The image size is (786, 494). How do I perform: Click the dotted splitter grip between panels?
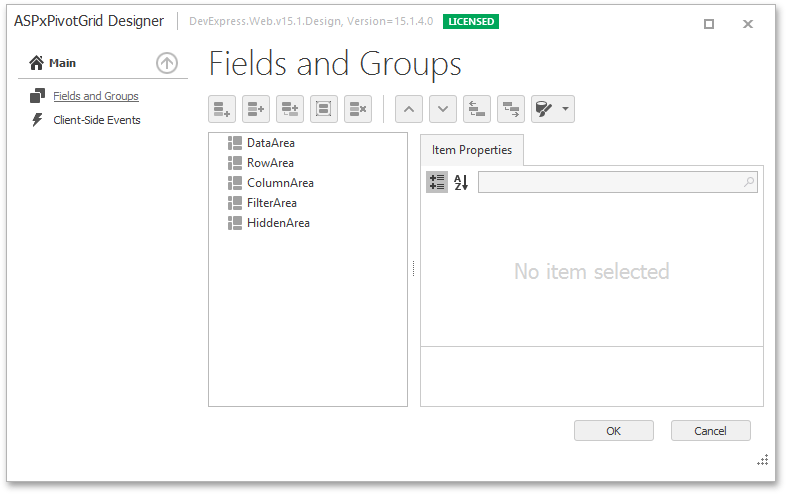[x=414, y=269]
